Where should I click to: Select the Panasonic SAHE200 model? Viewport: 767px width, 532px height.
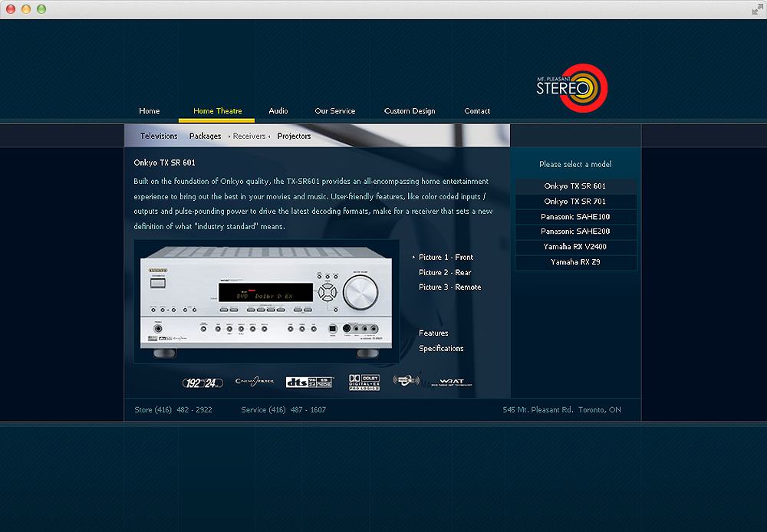pyautogui.click(x=576, y=232)
